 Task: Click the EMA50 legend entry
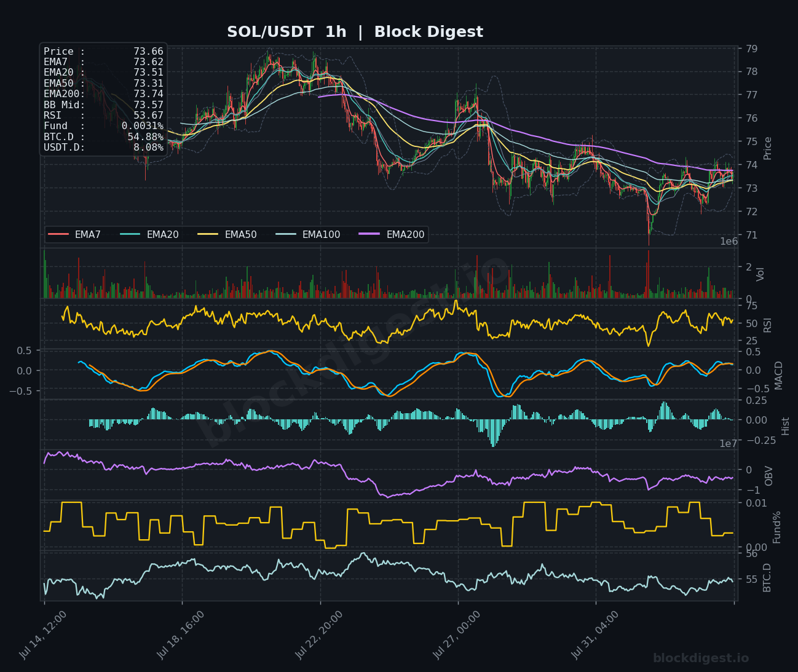[227, 234]
